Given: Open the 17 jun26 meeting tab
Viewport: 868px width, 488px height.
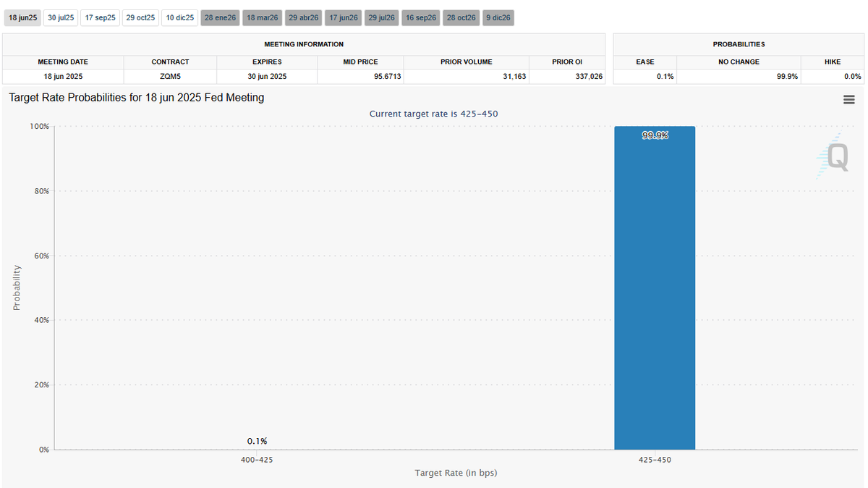Looking at the screenshot, I should pos(343,17).
